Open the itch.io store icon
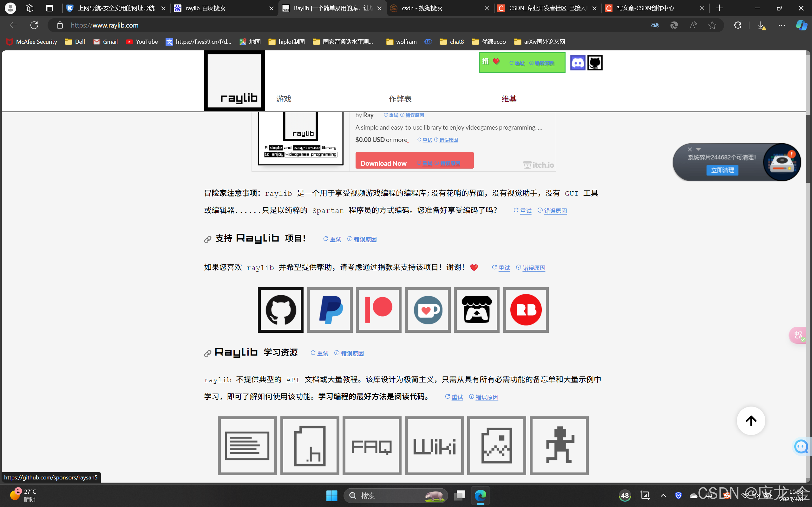The width and height of the screenshot is (812, 507). [x=476, y=310]
